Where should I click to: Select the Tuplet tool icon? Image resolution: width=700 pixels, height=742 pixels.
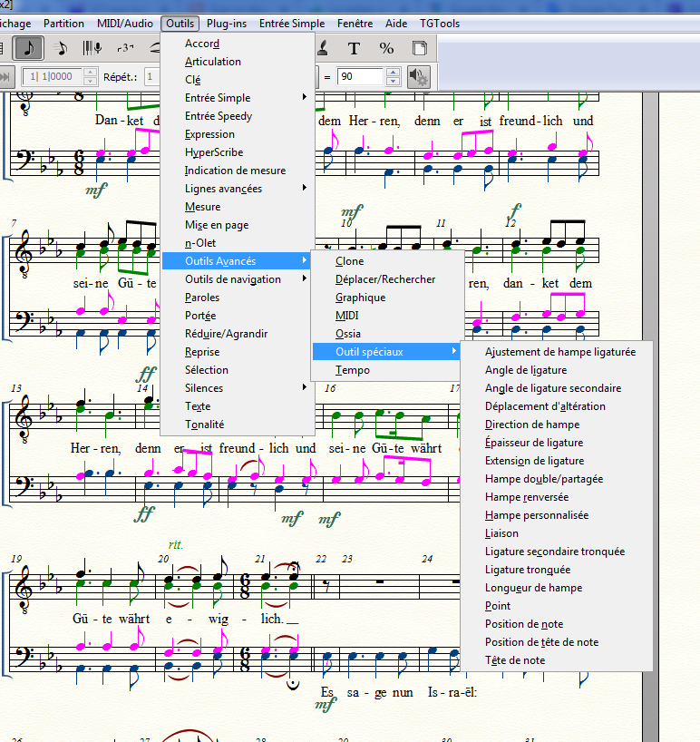[124, 48]
